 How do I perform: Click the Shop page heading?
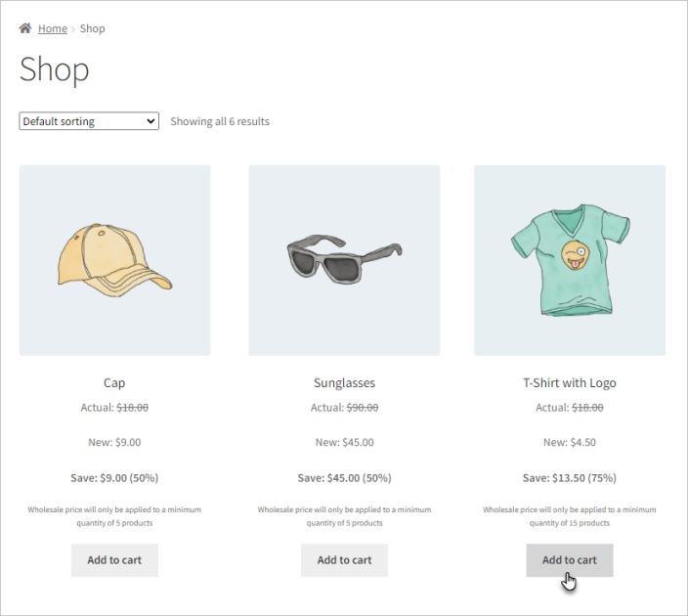(55, 70)
